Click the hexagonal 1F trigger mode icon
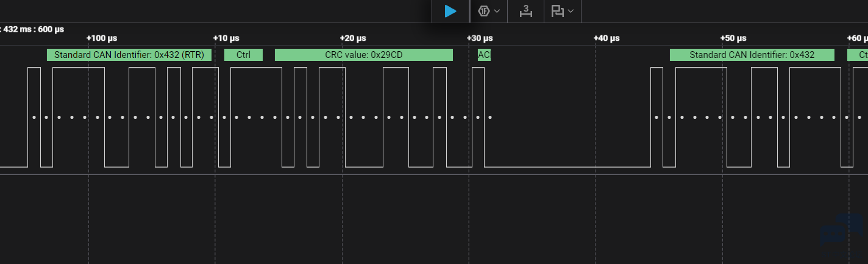The width and height of the screenshot is (868, 264). pyautogui.click(x=484, y=11)
